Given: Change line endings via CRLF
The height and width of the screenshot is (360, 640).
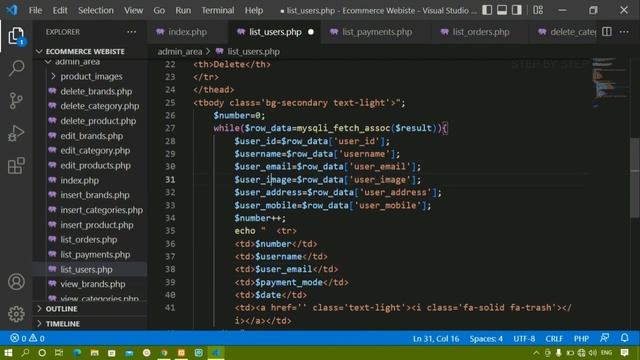Looking at the screenshot, I should (554, 338).
